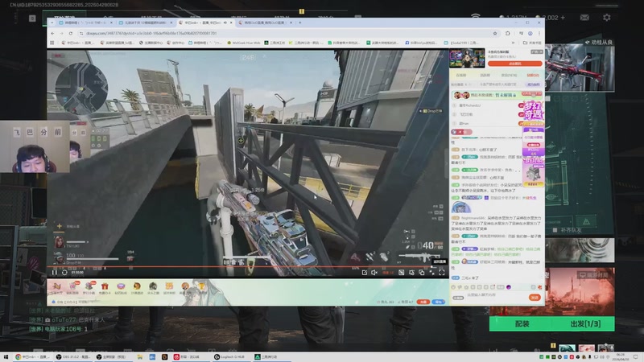The height and width of the screenshot is (362, 644).
Task: Open the ad banner thumbnail in sidebar
Action: pos(467,58)
